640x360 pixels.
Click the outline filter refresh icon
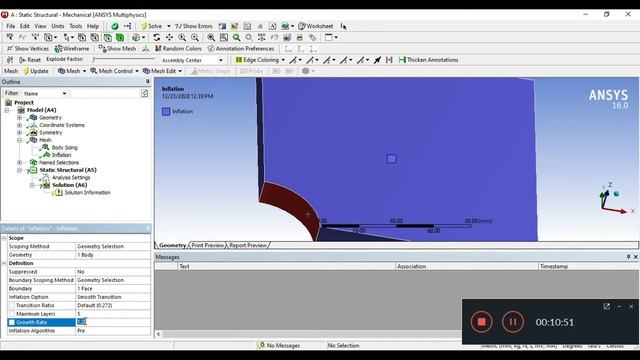[144, 93]
